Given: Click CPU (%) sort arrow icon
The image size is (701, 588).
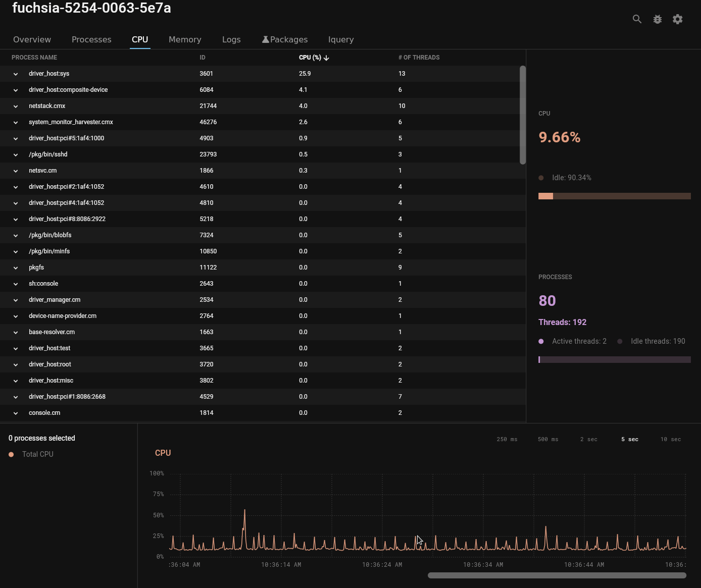Looking at the screenshot, I should (x=326, y=58).
